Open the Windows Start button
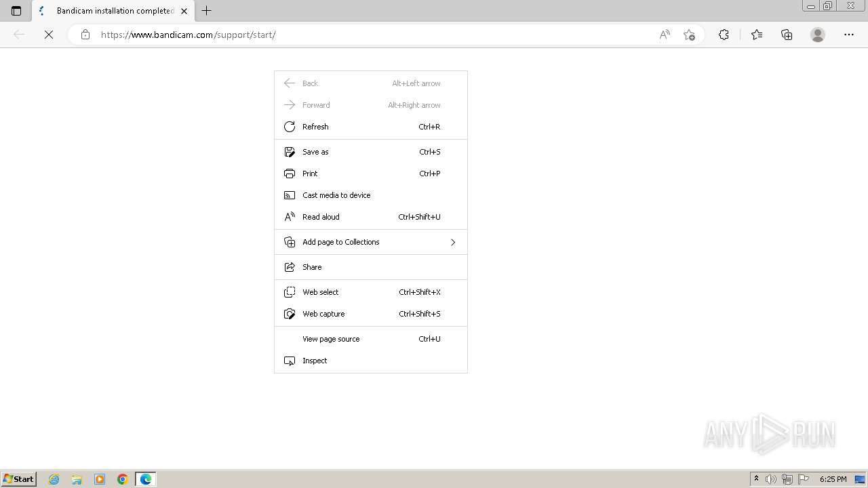Screen dimensions: 868x488 [x=18, y=479]
